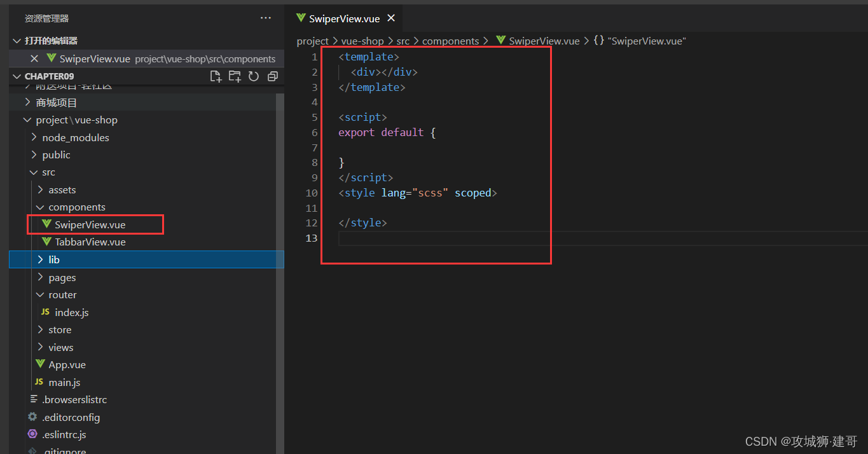
Task: Open the Explorer more actions ellipsis menu
Action: (266, 18)
